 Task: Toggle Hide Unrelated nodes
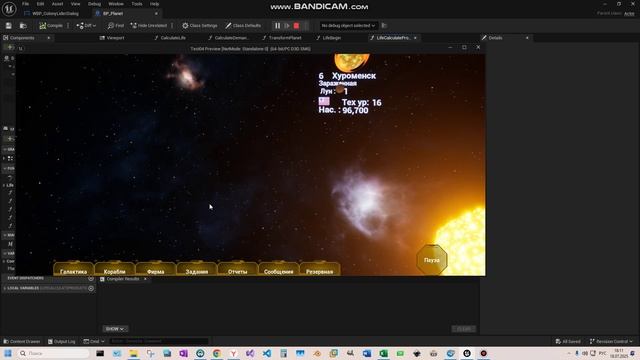pyautogui.click(x=149, y=26)
